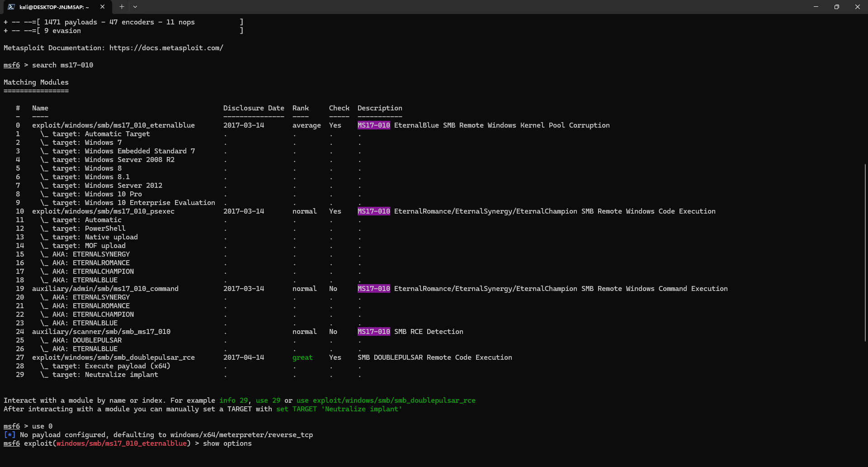Click the terminal icon in the tab
Viewport: 868px width, 467px height.
tap(11, 7)
